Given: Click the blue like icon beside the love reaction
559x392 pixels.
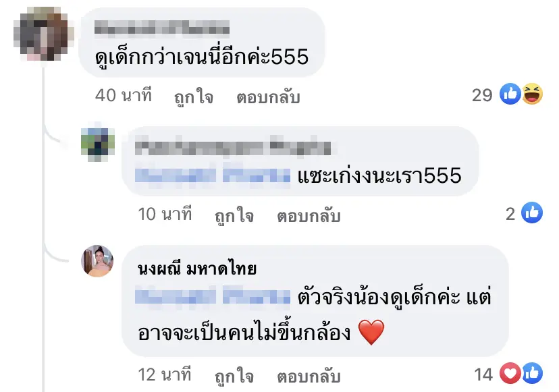Looking at the screenshot, I should coord(532,373).
